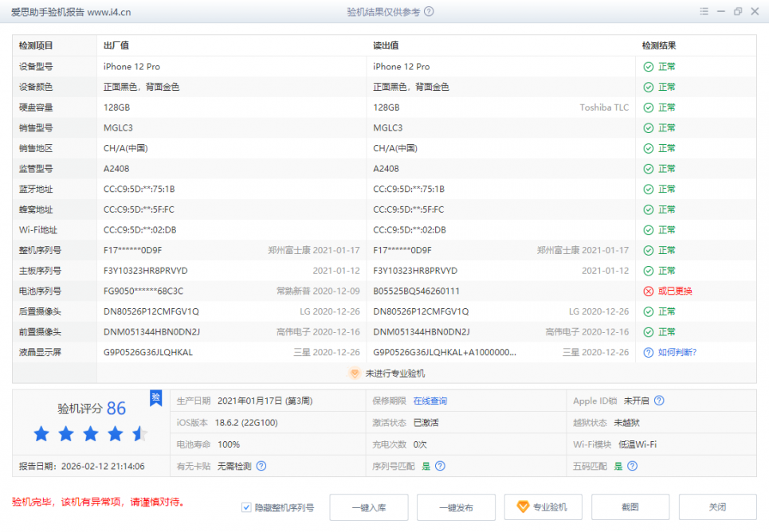Image resolution: width=769 pixels, height=532 pixels.
Task: Click the blue 验 badge beside score
Action: coord(156,399)
